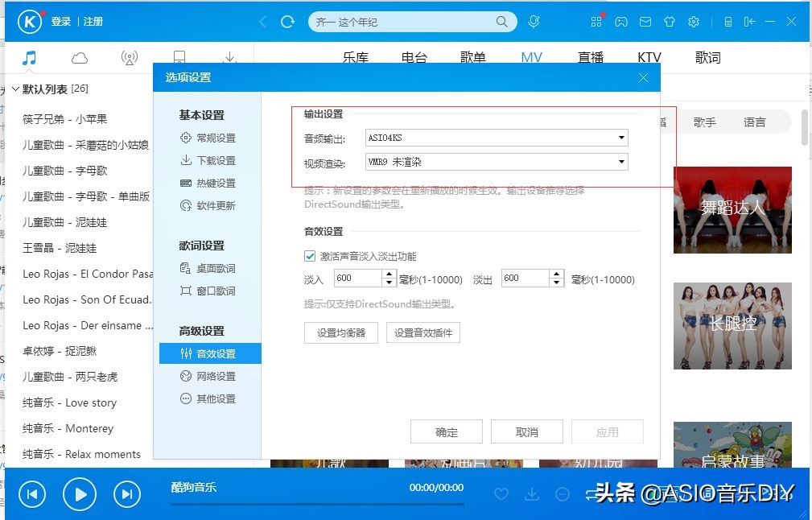This screenshot has width=812, height=520.
Task: Click the 应用 button in the dialog
Action: [x=608, y=431]
